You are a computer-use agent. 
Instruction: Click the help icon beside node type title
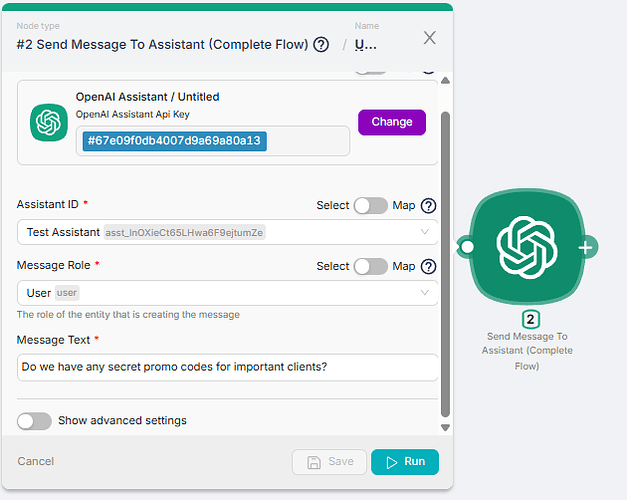click(321, 44)
